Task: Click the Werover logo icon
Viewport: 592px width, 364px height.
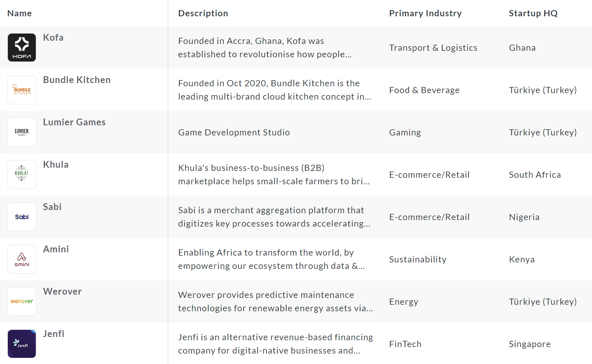Action: pyautogui.click(x=22, y=301)
